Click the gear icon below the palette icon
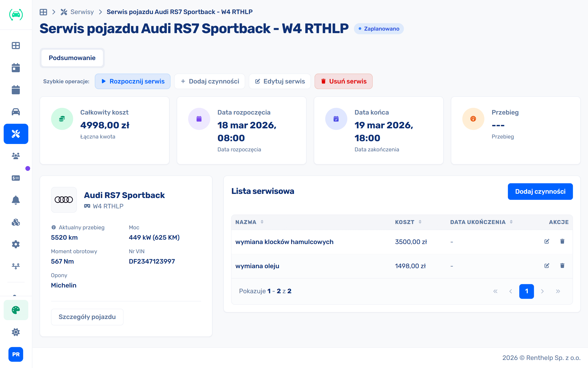The height and width of the screenshot is (368, 588). coord(16,332)
